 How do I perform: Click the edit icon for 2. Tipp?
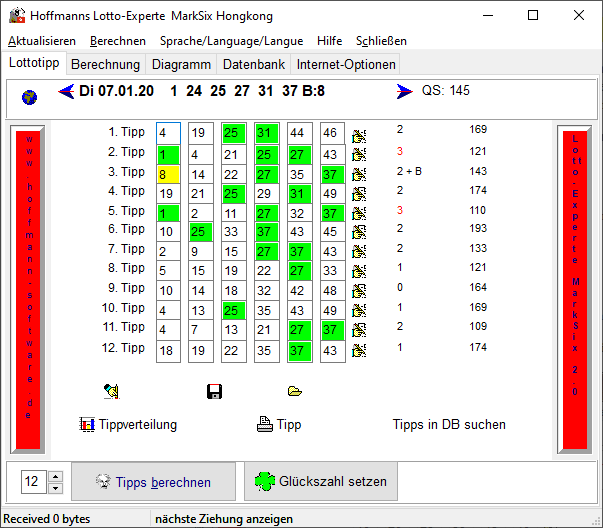(x=359, y=154)
